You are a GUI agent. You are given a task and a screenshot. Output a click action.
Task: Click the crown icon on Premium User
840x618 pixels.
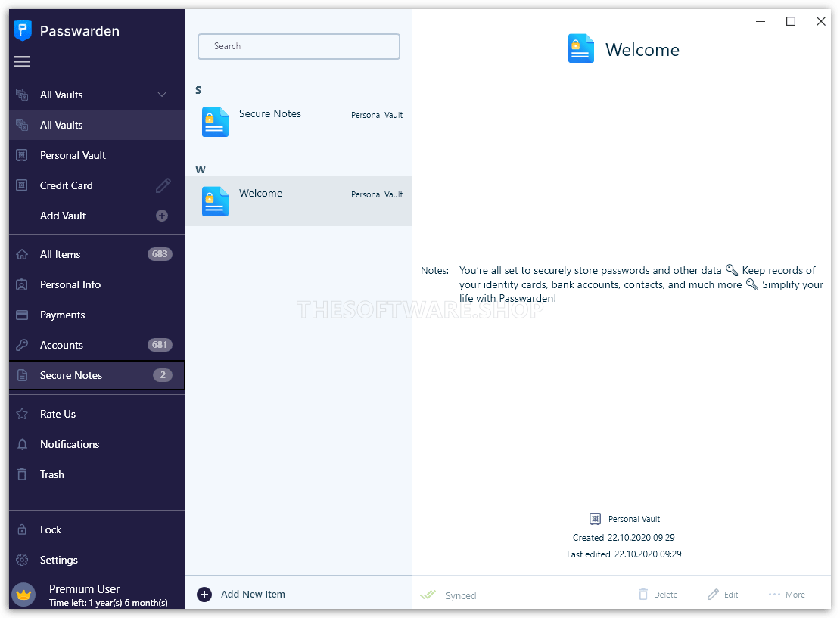pyautogui.click(x=23, y=595)
